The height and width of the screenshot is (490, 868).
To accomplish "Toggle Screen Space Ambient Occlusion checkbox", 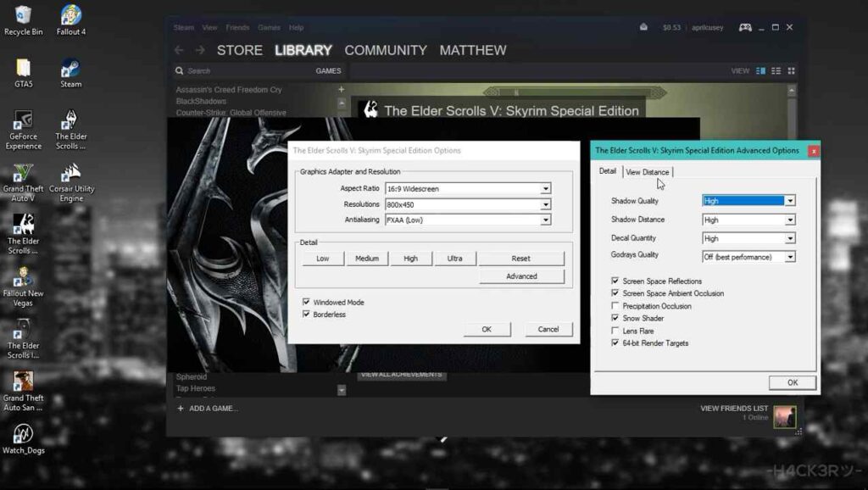I will (x=615, y=292).
